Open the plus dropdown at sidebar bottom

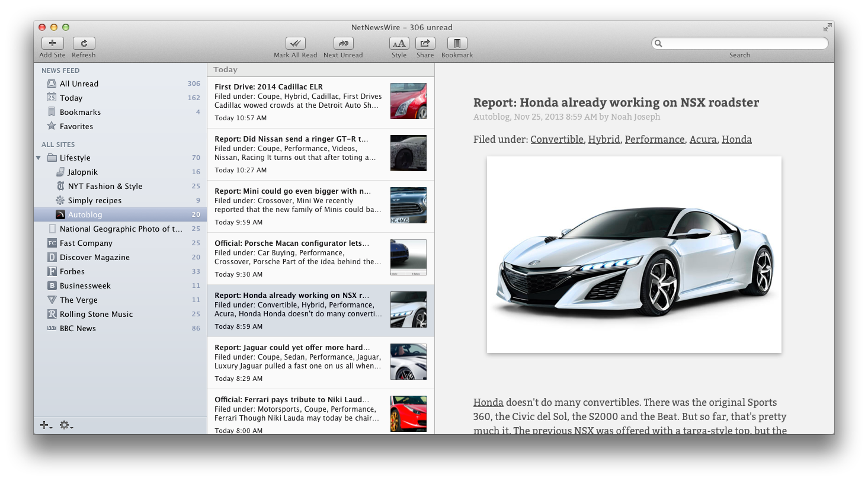coord(46,425)
